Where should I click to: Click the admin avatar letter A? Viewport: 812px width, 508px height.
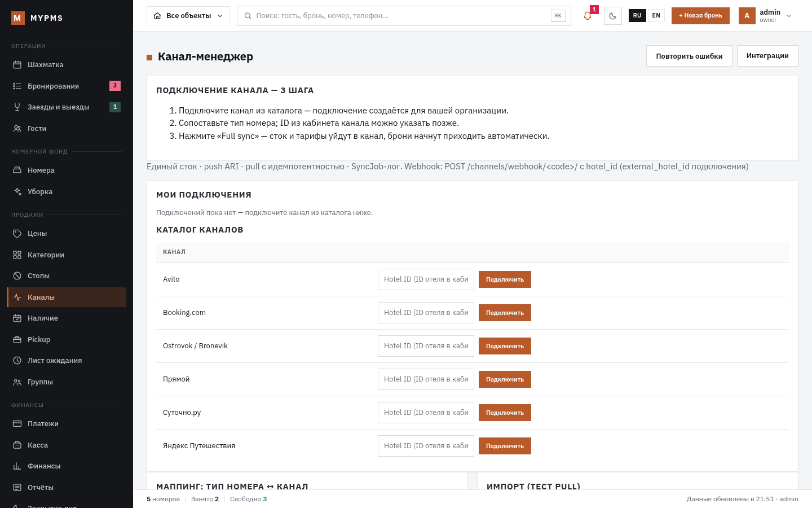coord(747,16)
